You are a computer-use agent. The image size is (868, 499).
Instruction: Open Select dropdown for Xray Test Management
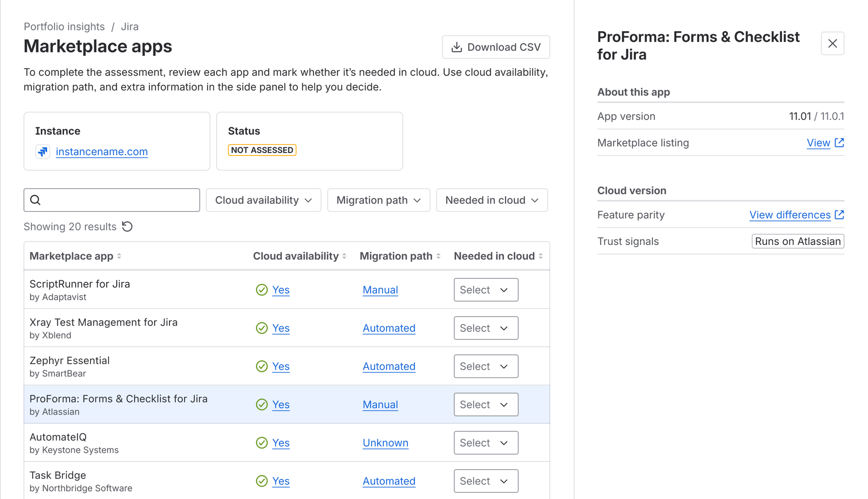point(486,328)
